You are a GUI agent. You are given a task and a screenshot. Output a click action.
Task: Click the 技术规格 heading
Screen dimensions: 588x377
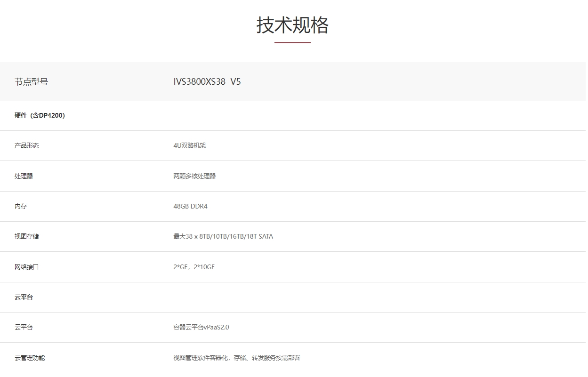click(x=292, y=25)
